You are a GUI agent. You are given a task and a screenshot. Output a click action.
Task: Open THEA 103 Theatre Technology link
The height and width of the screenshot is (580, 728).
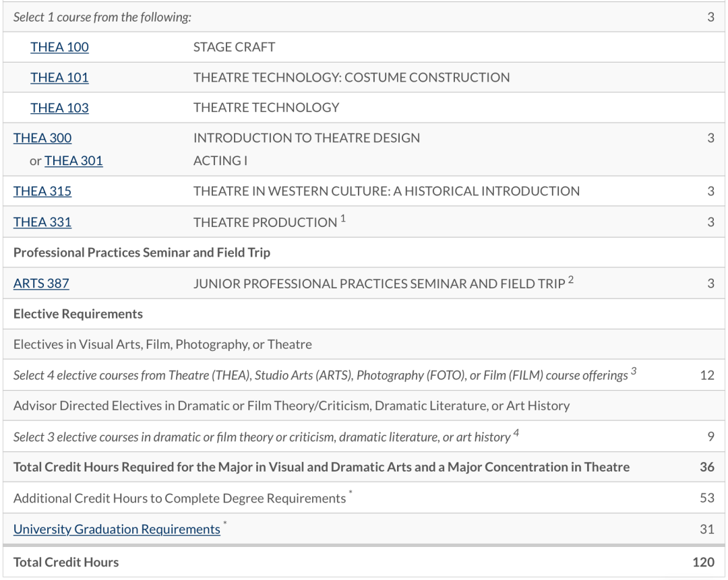point(59,108)
